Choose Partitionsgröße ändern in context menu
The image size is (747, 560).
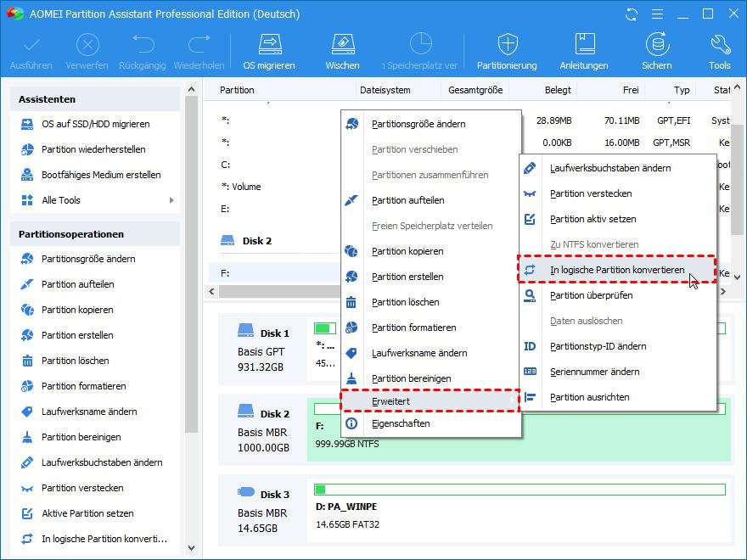[x=431, y=124]
